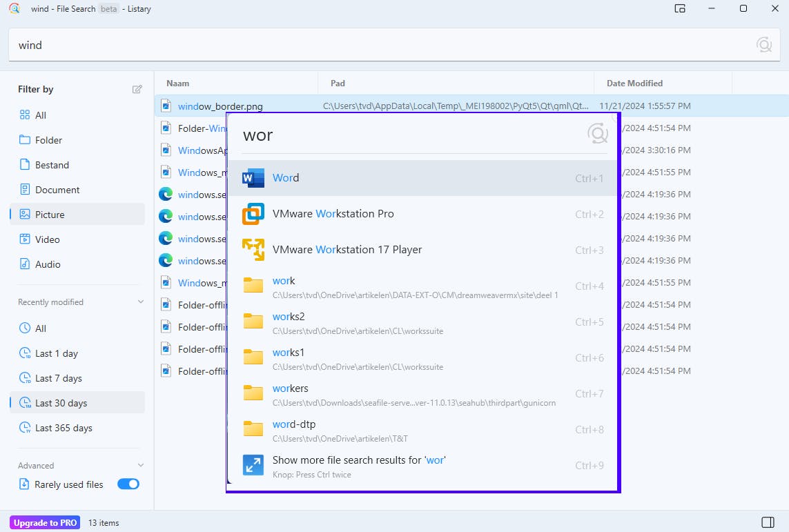Disable the Rarely used files toggle
The image size is (789, 532).
tap(128, 484)
